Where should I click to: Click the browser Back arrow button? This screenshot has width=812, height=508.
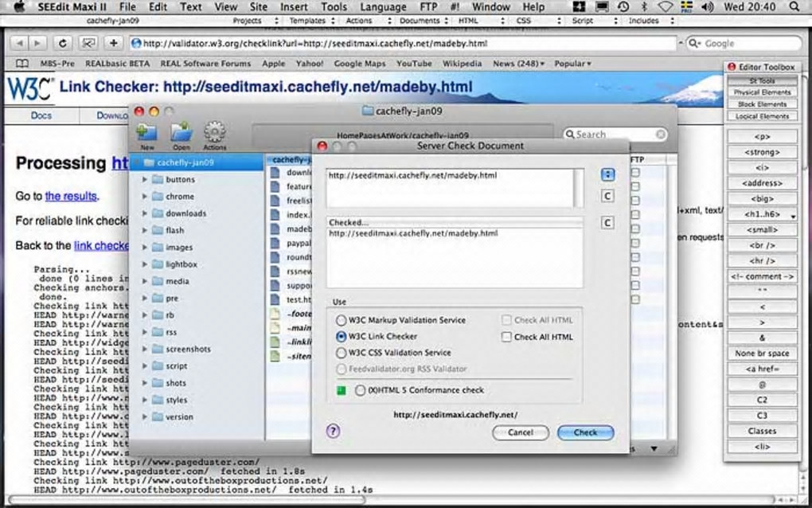20,44
